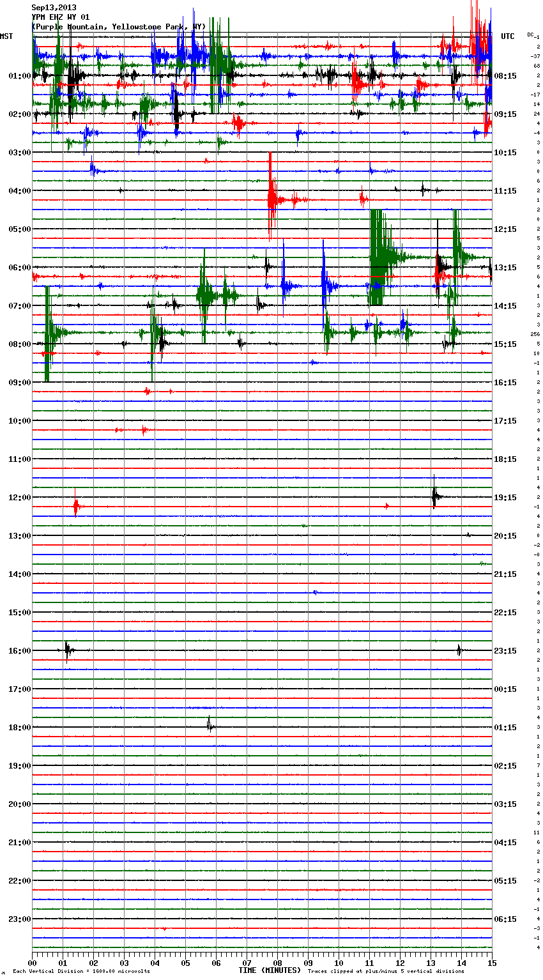543x980 pixels.
Task: Click minute tick label 00 on bottom axis
Action: (32, 963)
